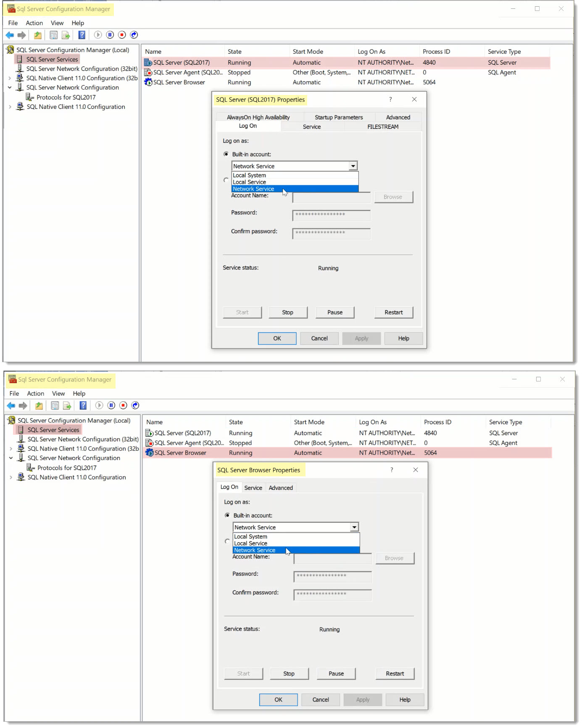Click the question mark in SQL Server Browser Properties title
This screenshot has height=728, width=582.
click(x=392, y=470)
